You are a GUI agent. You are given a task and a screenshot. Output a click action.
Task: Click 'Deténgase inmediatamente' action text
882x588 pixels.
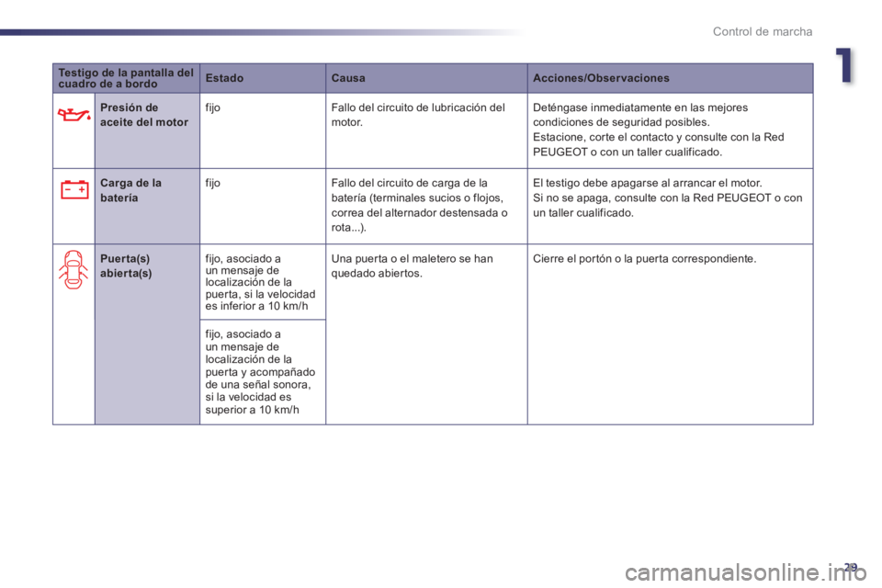658,130
